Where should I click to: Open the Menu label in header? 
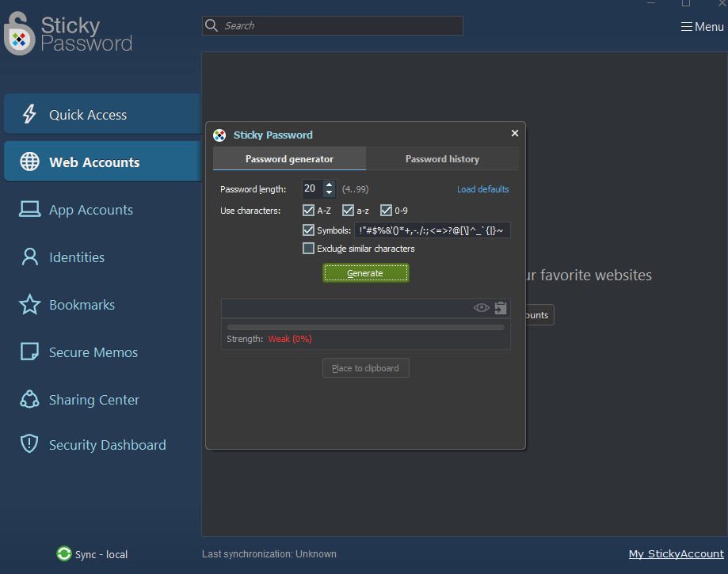(709, 27)
